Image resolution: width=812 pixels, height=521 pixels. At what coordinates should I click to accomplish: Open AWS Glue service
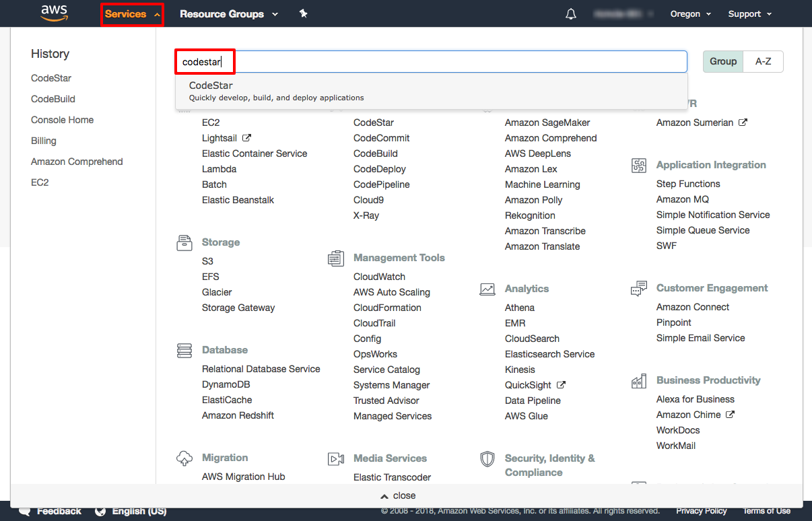(527, 416)
